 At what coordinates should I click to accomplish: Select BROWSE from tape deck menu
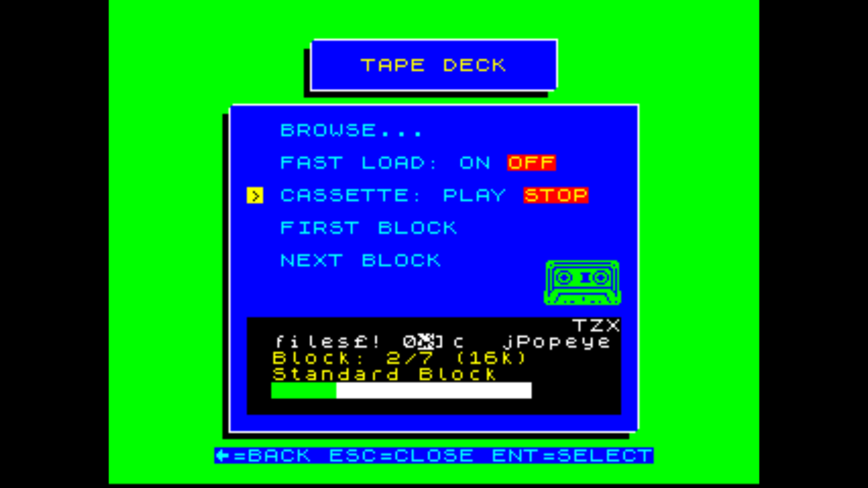click(352, 131)
